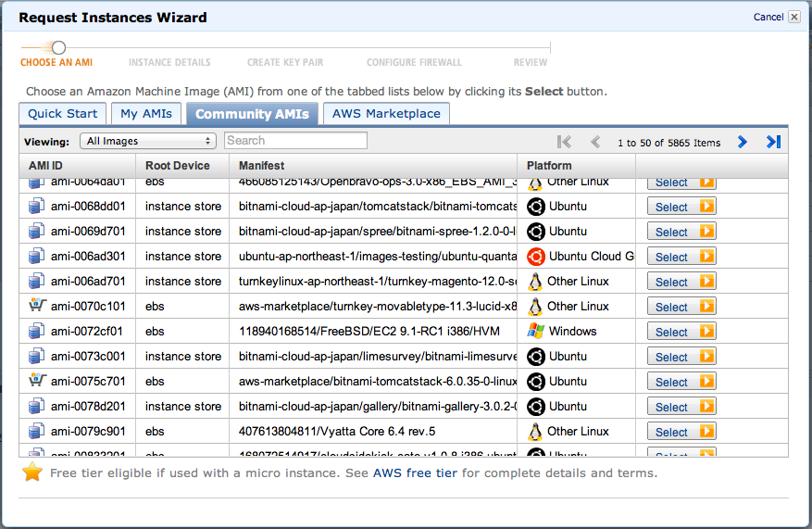Click Ubuntu logo in ami-0073c001 row
The height and width of the screenshot is (529, 812).
(x=536, y=357)
